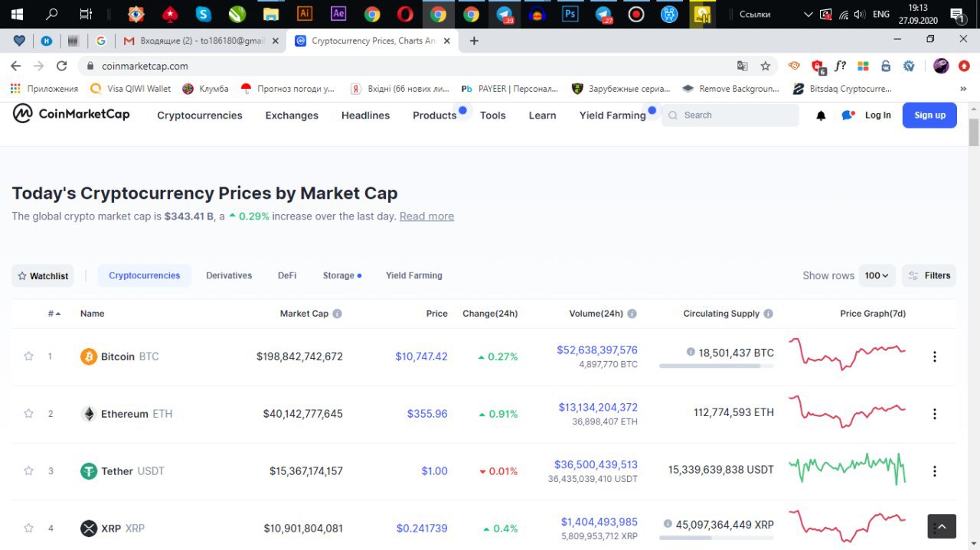Viewport: 980px width, 550px height.
Task: Open the Learn nav link
Action: pyautogui.click(x=542, y=116)
